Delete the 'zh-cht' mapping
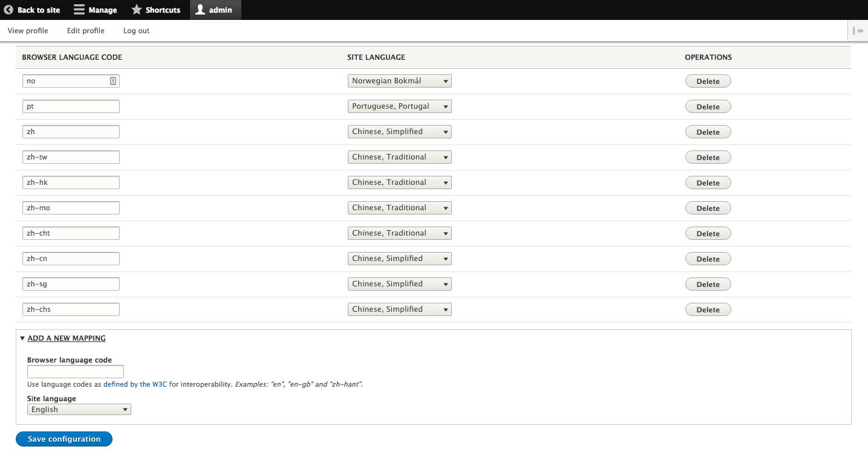Image resolution: width=868 pixels, height=455 pixels. pos(708,233)
